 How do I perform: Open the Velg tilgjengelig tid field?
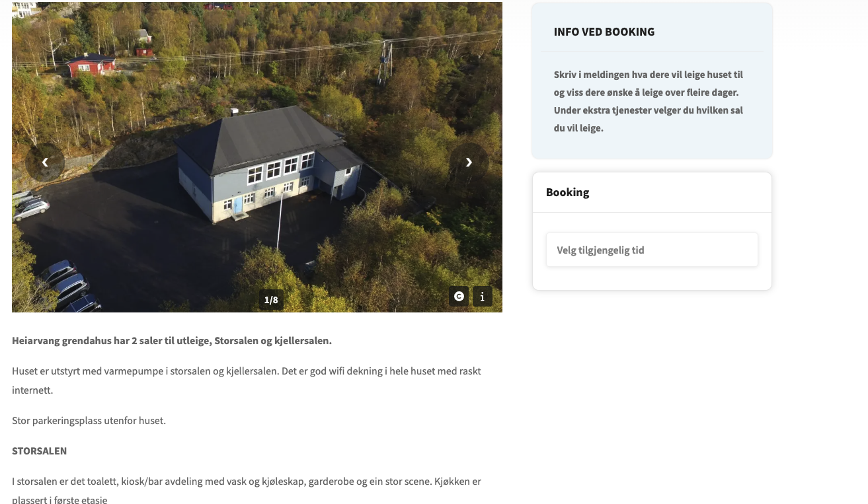point(652,250)
